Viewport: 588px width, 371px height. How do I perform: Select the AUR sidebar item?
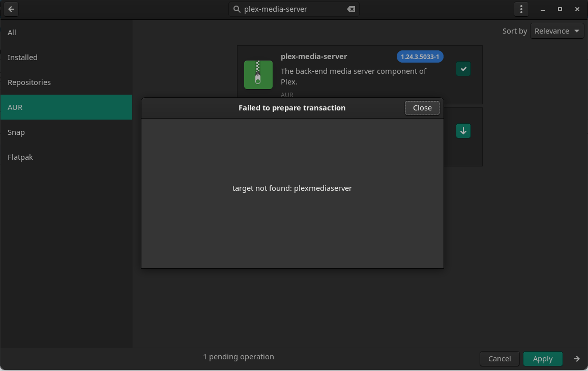[x=15, y=107]
